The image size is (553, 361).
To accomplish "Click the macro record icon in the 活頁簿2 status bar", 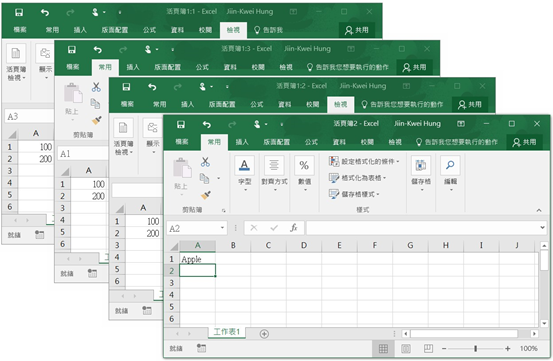I will 201,348.
